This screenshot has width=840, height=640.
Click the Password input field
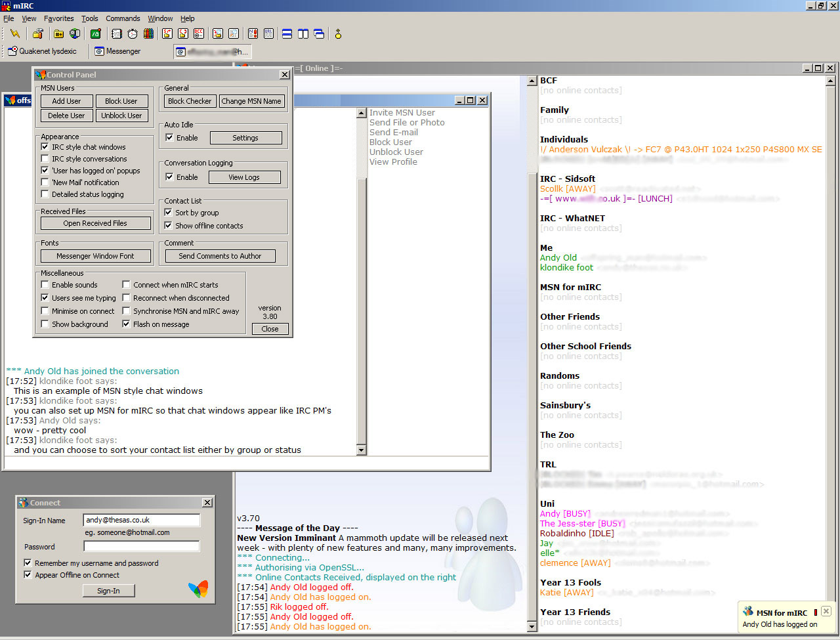[x=141, y=546]
